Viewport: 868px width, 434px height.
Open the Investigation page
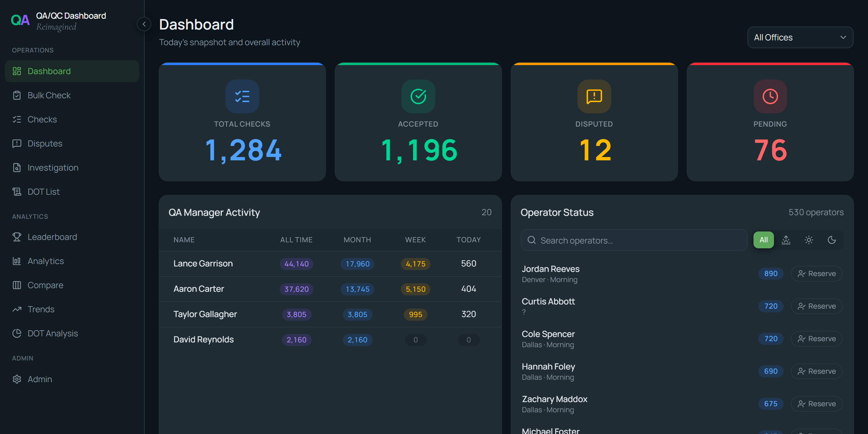click(72, 168)
